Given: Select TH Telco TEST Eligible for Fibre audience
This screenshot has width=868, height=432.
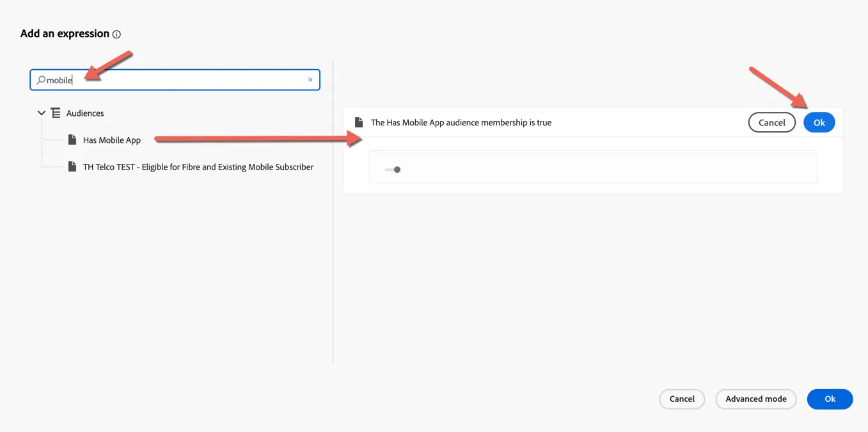Looking at the screenshot, I should pos(198,167).
